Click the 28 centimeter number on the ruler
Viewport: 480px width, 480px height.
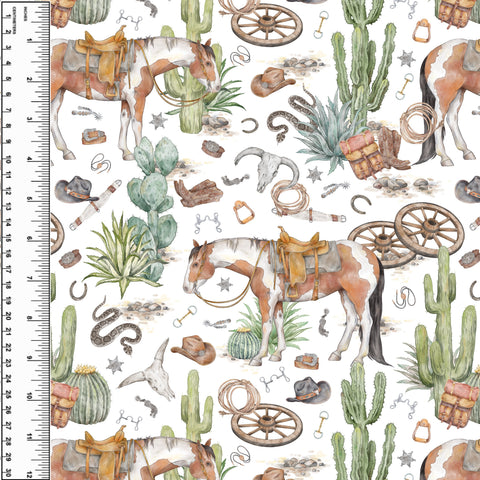[8, 442]
